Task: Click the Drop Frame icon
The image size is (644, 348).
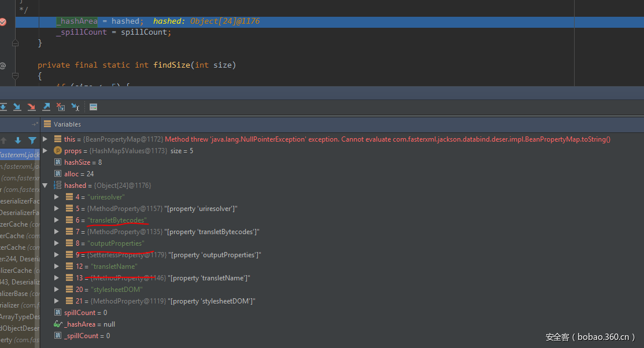Action: pyautogui.click(x=61, y=107)
